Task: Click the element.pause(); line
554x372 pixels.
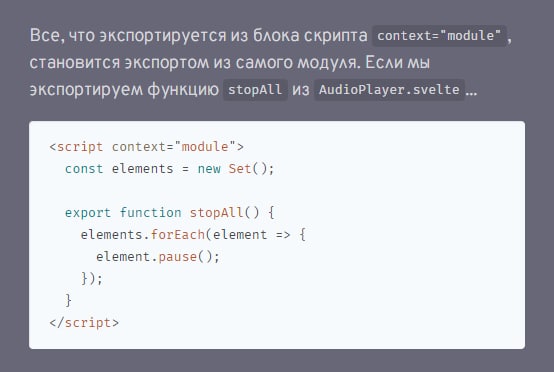Action: click(158, 257)
